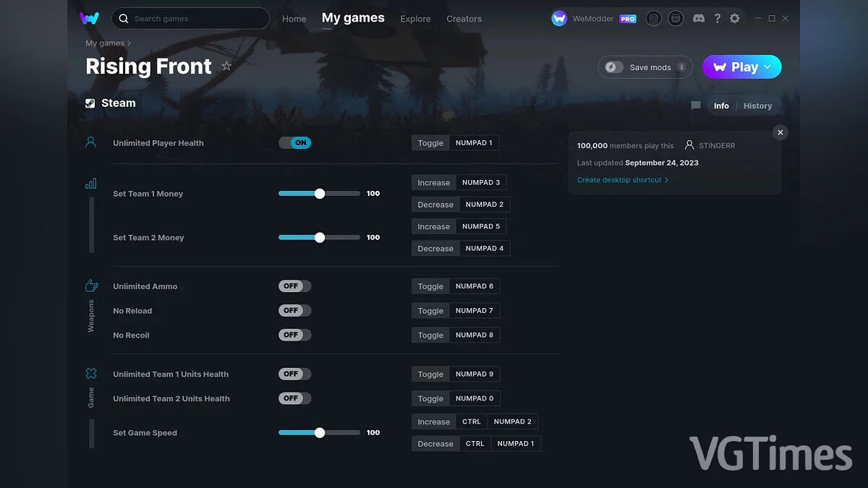868x488 pixels.
Task: Click Toggle hotkey button for Unlimited Ammo
Action: click(430, 286)
